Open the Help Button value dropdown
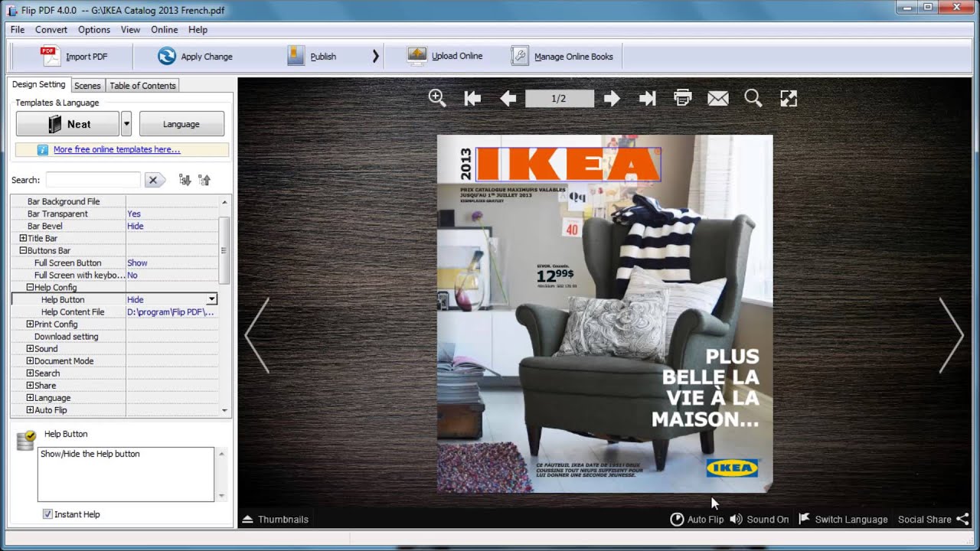 point(211,299)
